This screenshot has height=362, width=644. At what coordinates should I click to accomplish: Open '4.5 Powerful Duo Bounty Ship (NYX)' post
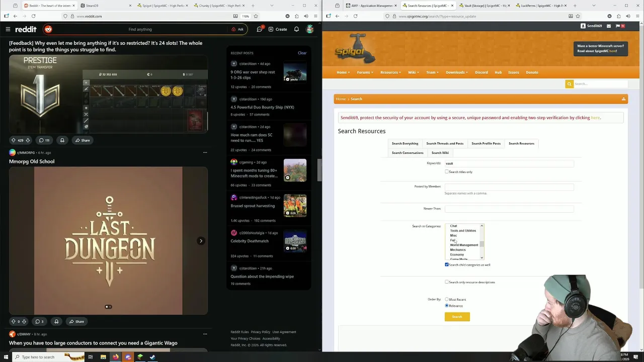262,107
